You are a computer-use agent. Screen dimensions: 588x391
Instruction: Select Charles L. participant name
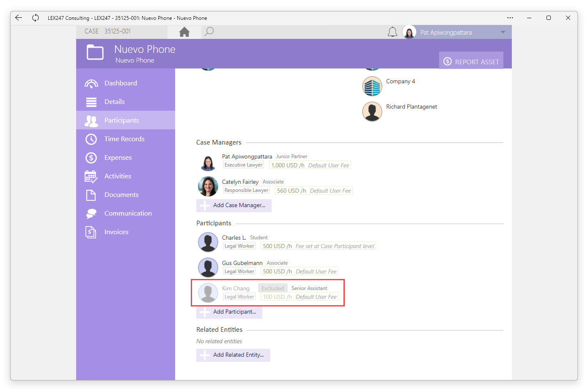pos(234,238)
